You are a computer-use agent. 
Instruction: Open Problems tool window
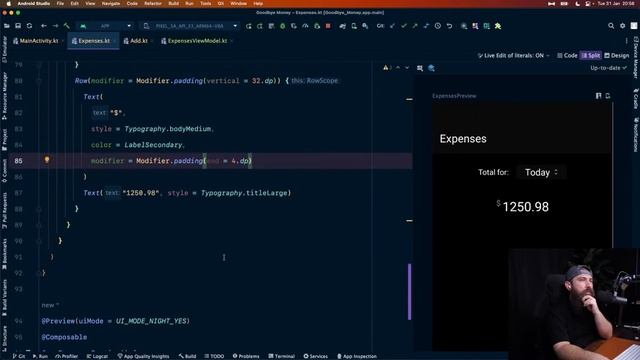pyautogui.click(x=246, y=356)
